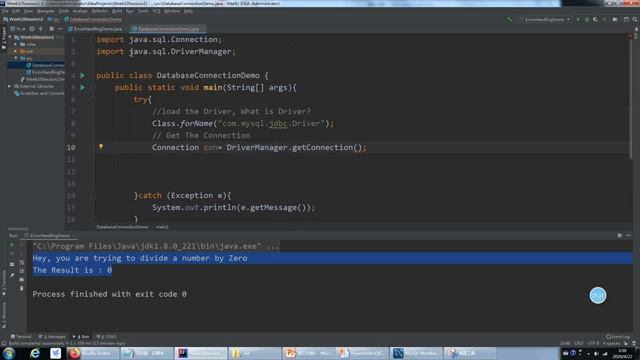Image resolution: width=640 pixels, height=360 pixels.
Task: Hide the Run panel with minus icon
Action: [628, 236]
